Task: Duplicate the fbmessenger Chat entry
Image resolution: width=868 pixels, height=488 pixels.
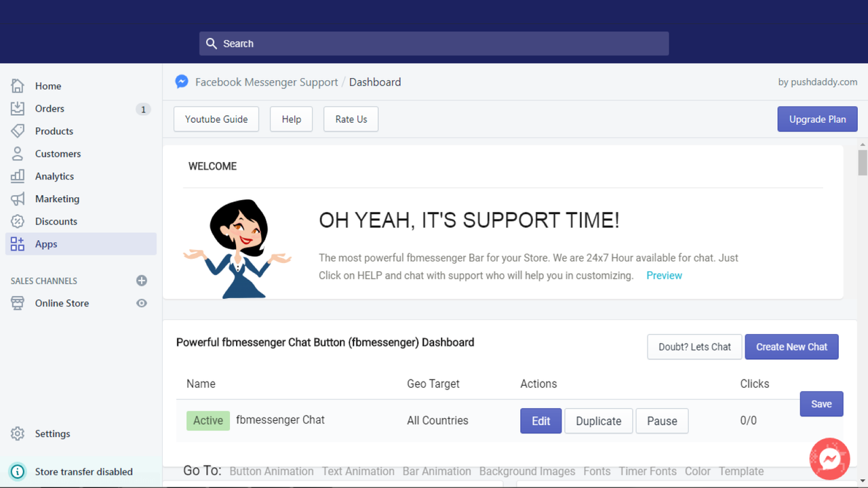Action: (599, 421)
